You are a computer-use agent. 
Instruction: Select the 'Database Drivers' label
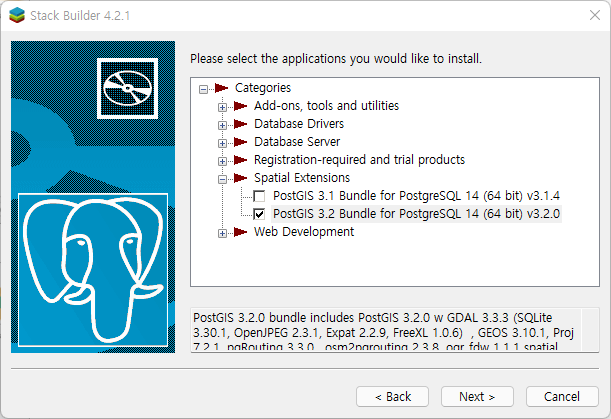click(299, 124)
